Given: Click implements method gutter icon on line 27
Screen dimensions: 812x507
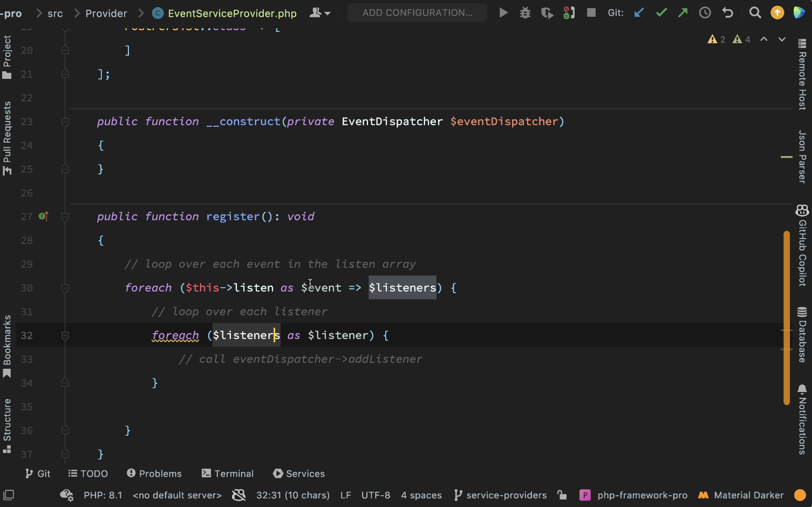Looking at the screenshot, I should (44, 217).
